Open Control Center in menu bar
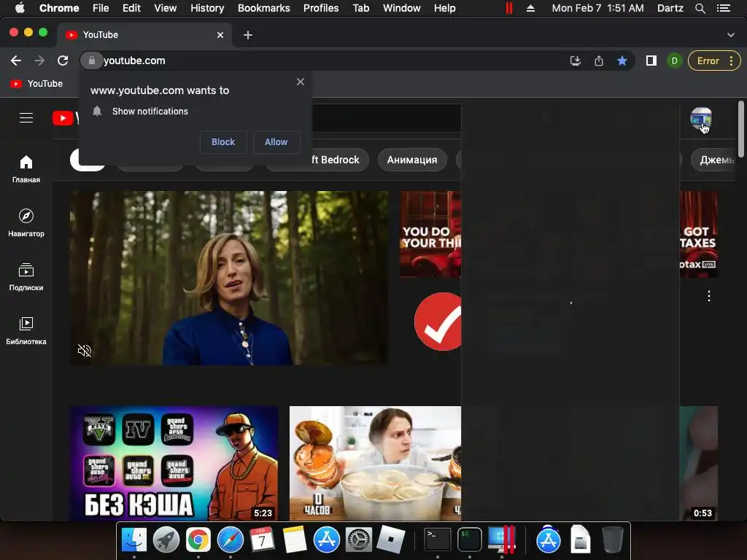This screenshot has height=560, width=747. pos(723,8)
